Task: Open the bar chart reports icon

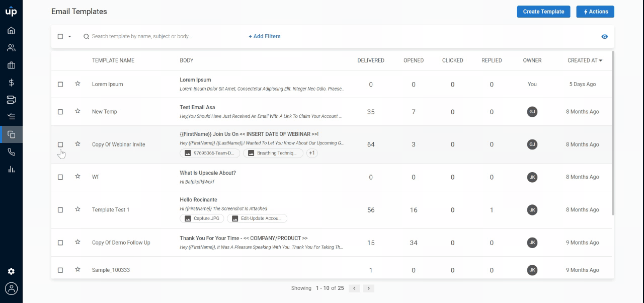Action: coord(11,169)
